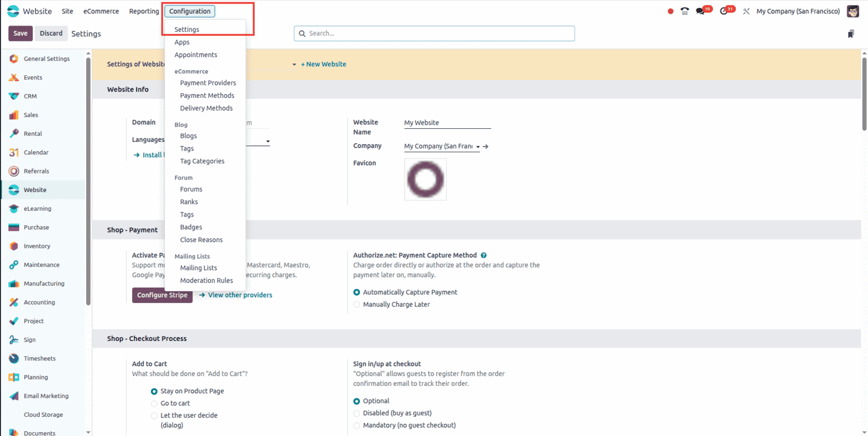Viewport: 868px width, 436px height.
Task: Click the bookmark icon near search
Action: click(851, 34)
